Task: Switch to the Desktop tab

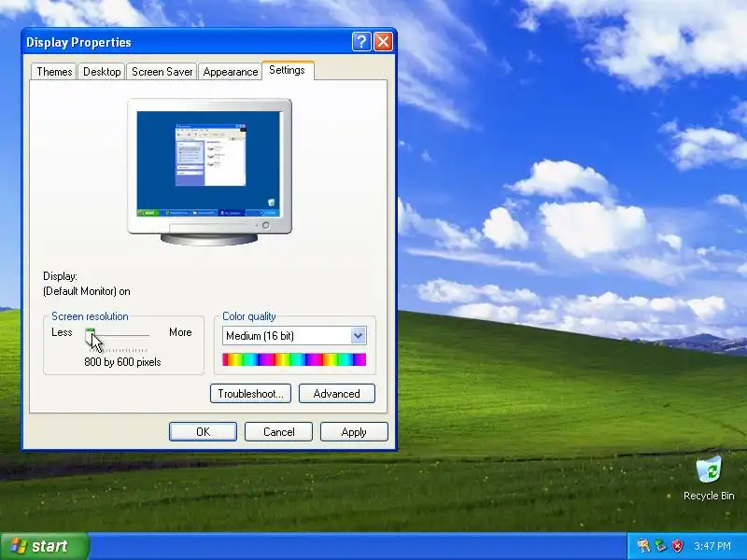Action: point(102,72)
